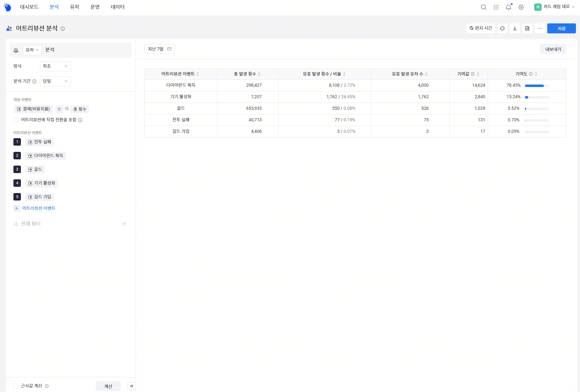Open the apps grid icon
580x392 pixels.
[x=496, y=7]
